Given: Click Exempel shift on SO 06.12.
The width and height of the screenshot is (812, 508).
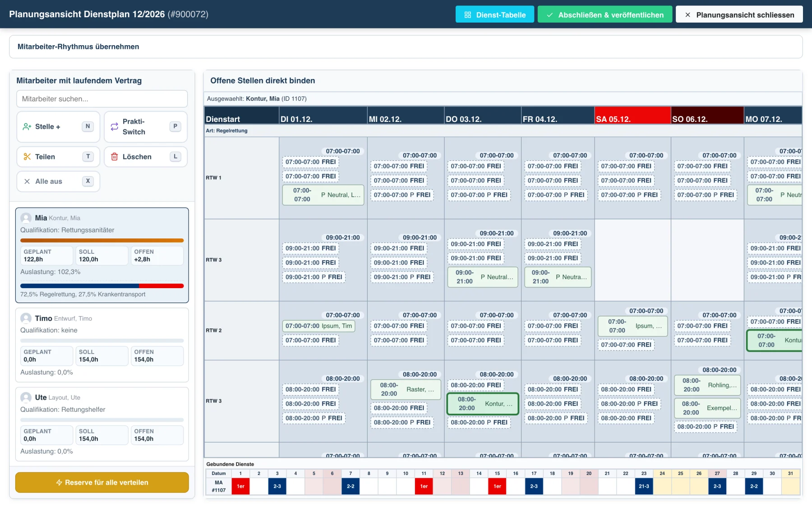Looking at the screenshot, I should click(707, 408).
